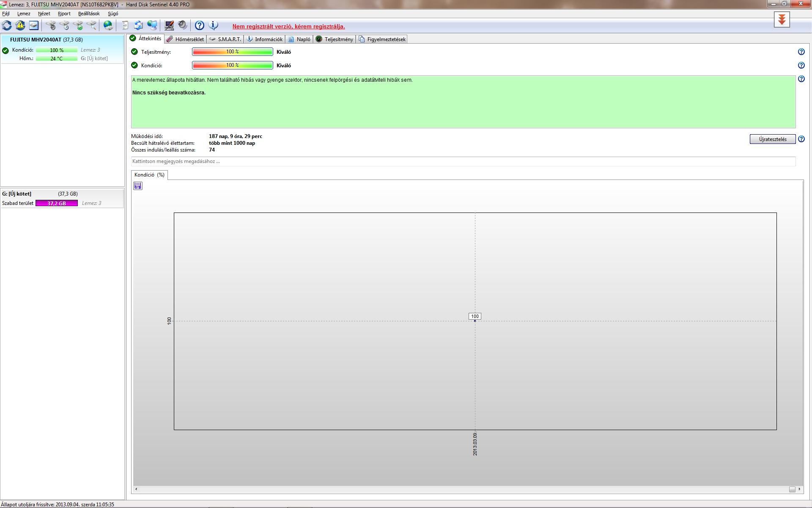Click the refresh with warning triangle icon
Viewport: 812px width, 508px height.
(x=20, y=26)
